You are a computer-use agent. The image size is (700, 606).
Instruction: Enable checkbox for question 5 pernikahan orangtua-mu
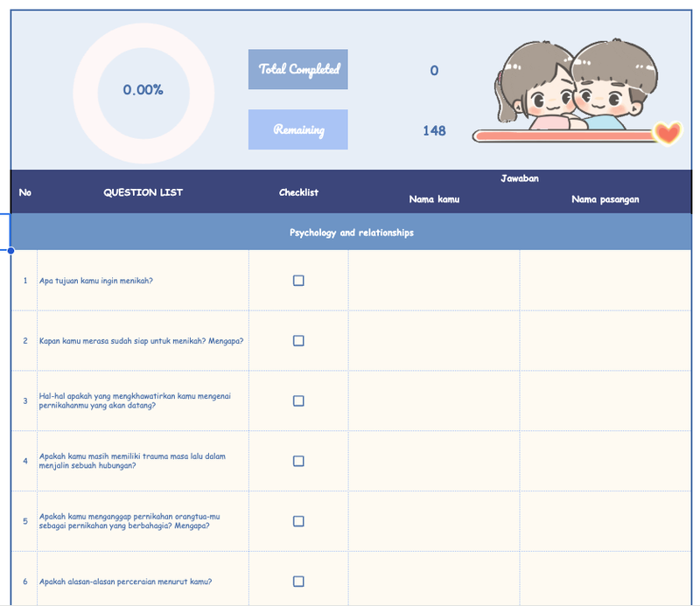click(298, 521)
